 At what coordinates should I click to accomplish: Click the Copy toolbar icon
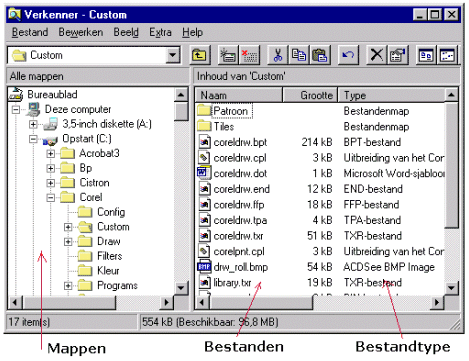(299, 55)
